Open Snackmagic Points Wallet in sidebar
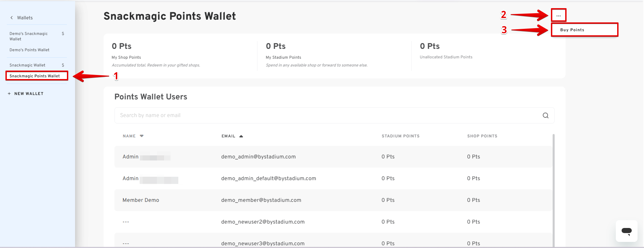The height and width of the screenshot is (248, 644). pyautogui.click(x=35, y=76)
